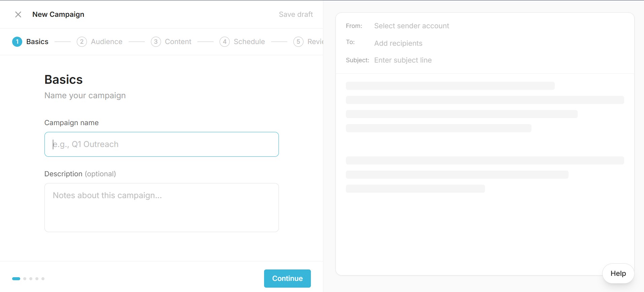This screenshot has width=644, height=292.
Task: Click the active first progress indicator
Action: [x=16, y=279]
